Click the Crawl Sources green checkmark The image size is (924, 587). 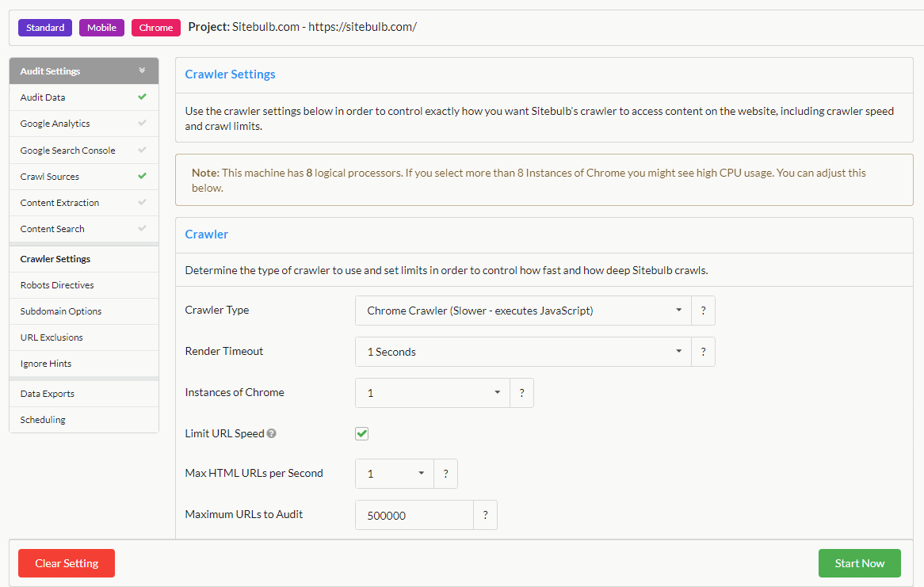[x=142, y=176]
